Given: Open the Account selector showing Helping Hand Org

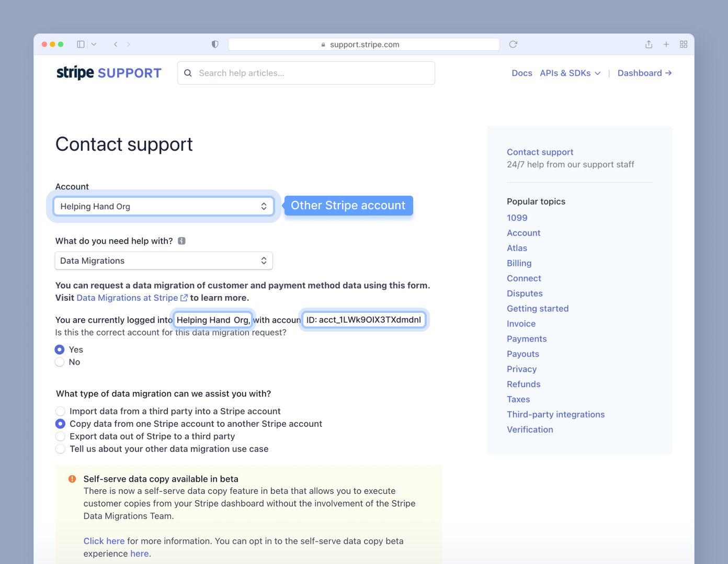Looking at the screenshot, I should [163, 206].
